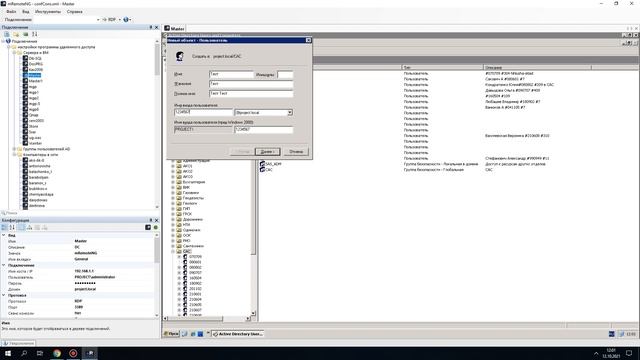
Task: Select Db-SQL connection in tree
Action: 35,58
